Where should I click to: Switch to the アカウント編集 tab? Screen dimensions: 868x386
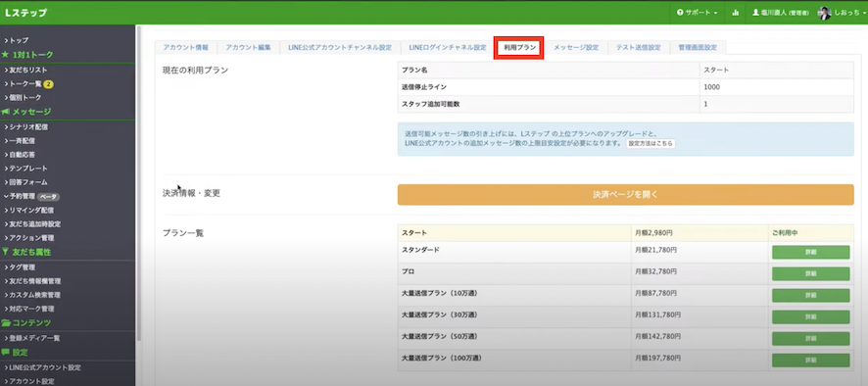click(249, 48)
